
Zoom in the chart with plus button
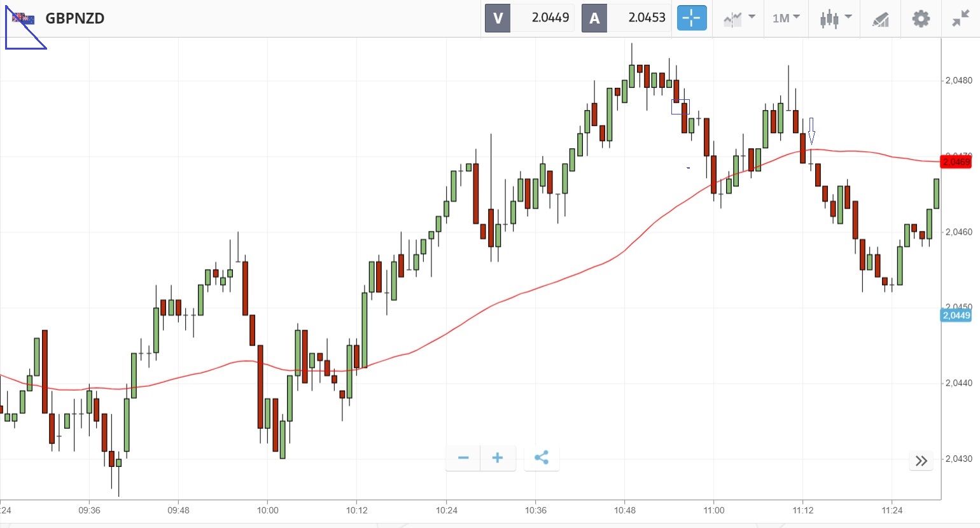point(498,458)
